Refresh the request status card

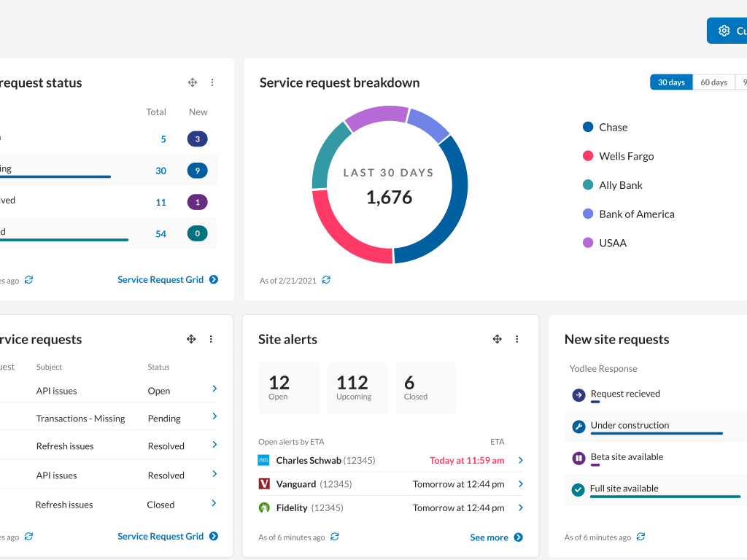pos(29,280)
